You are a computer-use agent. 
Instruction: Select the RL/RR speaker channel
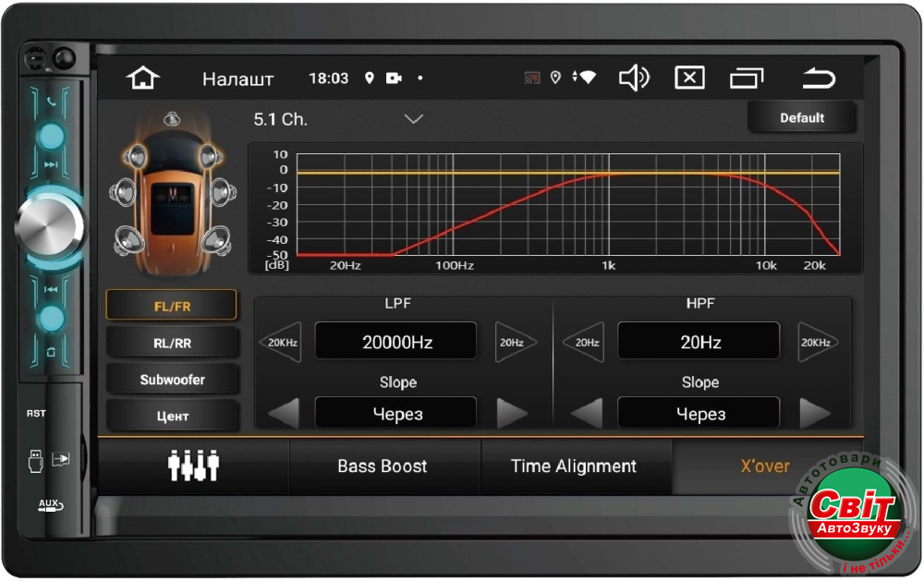click(172, 343)
